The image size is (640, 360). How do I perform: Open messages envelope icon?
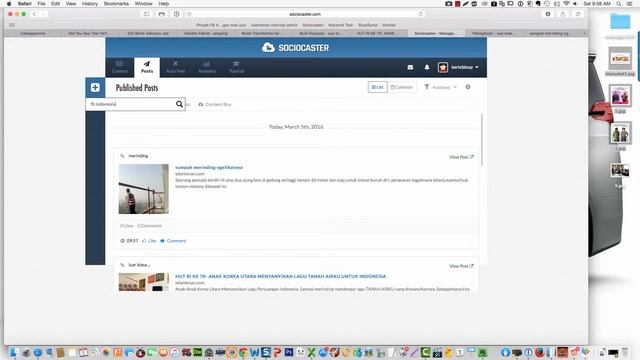[410, 67]
